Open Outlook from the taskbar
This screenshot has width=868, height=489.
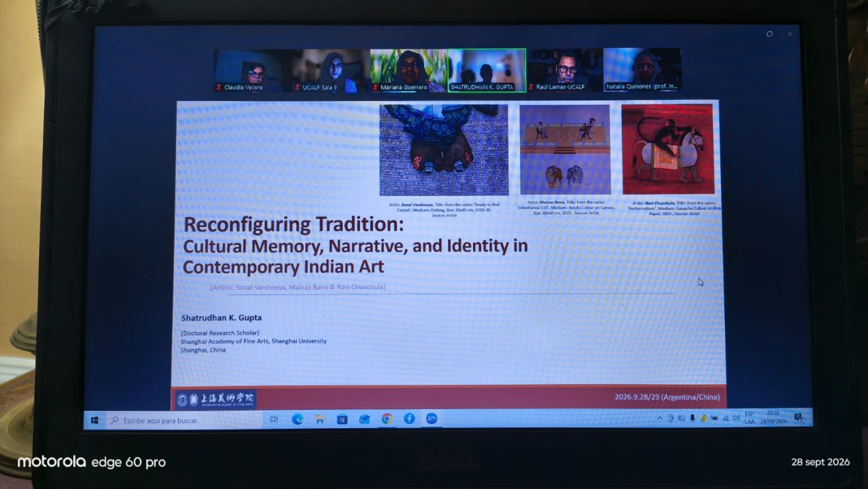[x=365, y=419]
